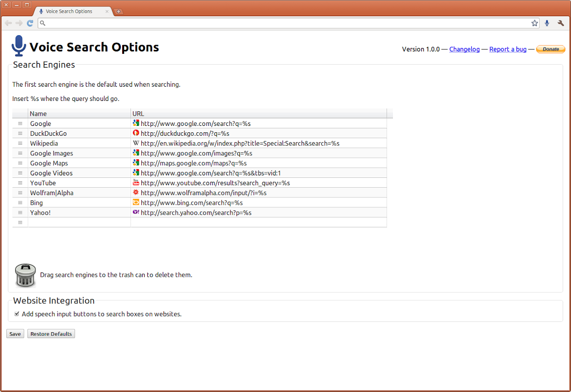The image size is (571, 392).
Task: Open the Report a bug link
Action: [508, 49]
